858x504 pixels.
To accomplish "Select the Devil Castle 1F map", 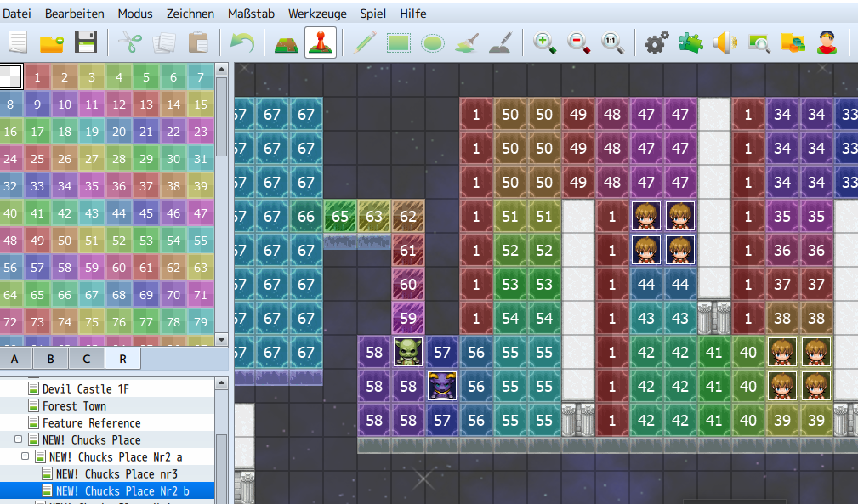I will pos(85,389).
